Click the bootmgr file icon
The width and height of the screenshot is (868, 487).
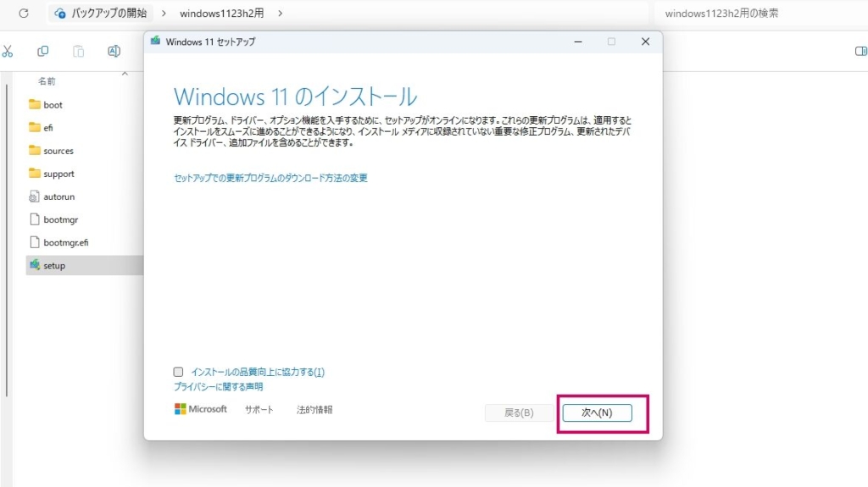(34, 219)
